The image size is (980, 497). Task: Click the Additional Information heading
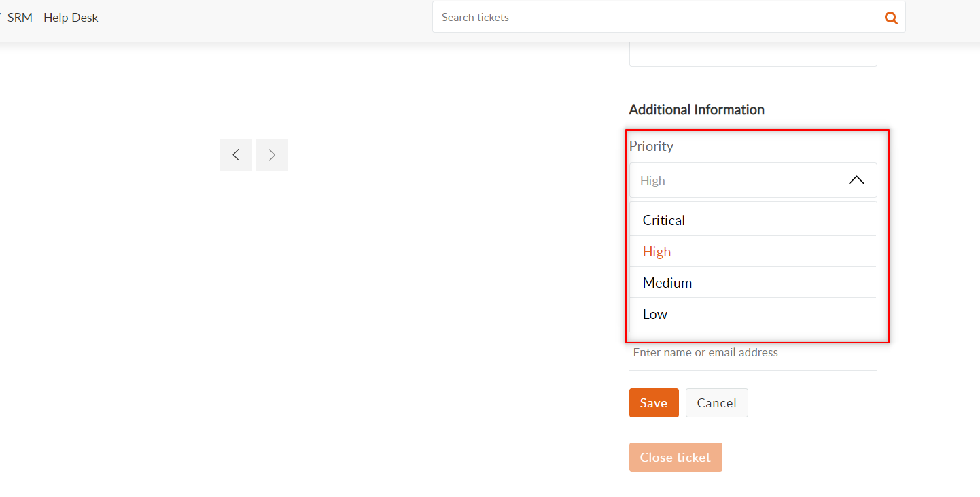coord(697,109)
